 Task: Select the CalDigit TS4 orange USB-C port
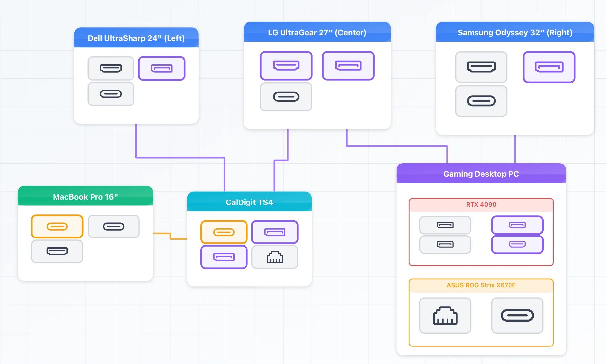tap(224, 232)
